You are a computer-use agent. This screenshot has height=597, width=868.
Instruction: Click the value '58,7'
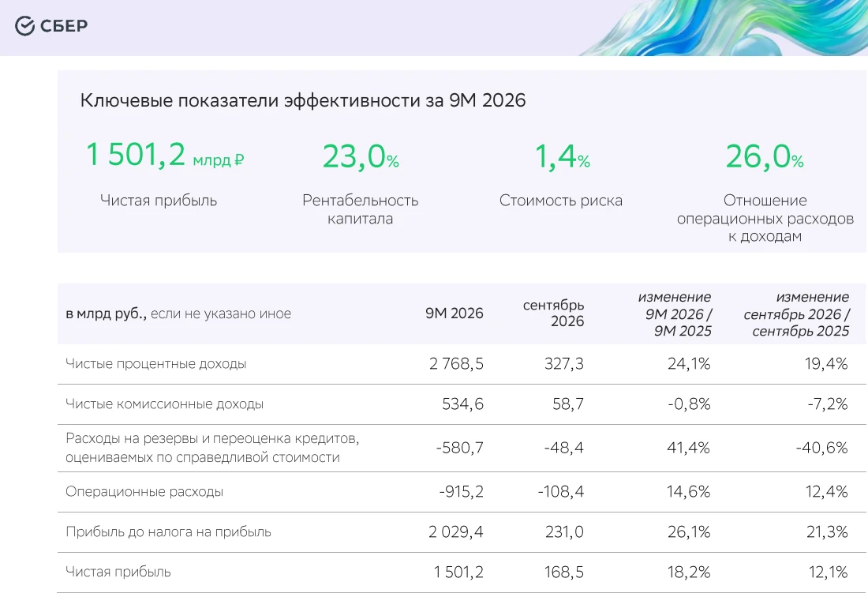(568, 404)
